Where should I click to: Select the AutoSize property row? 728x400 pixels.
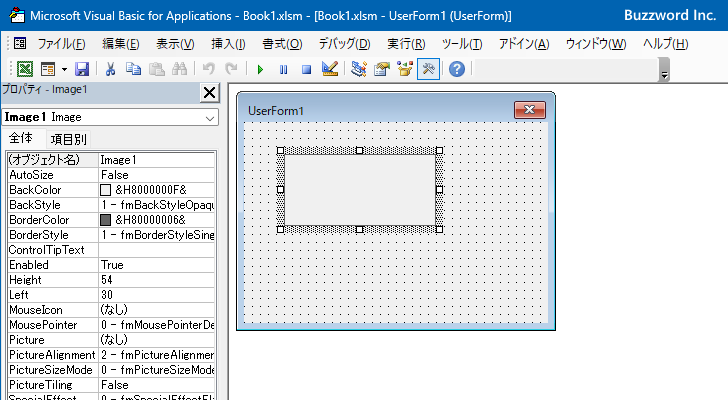111,175
